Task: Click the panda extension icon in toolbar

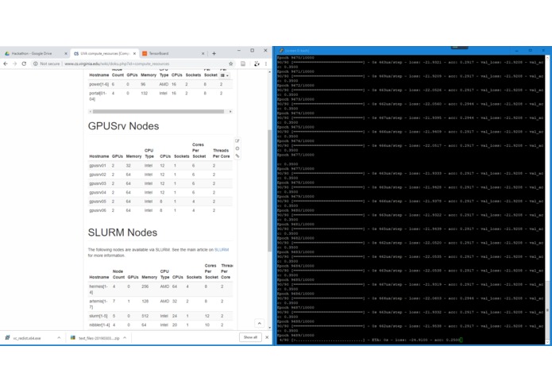Action: coord(257,63)
